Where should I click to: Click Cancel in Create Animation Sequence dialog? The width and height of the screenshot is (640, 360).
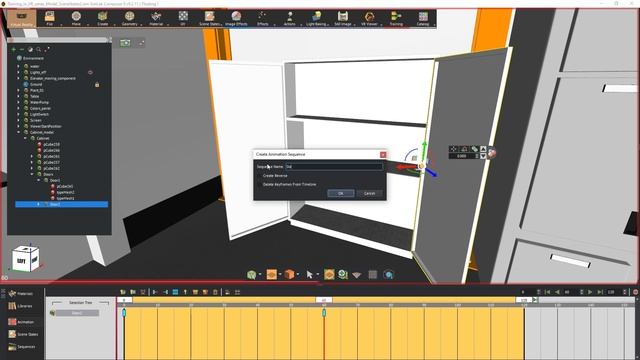[x=369, y=193]
